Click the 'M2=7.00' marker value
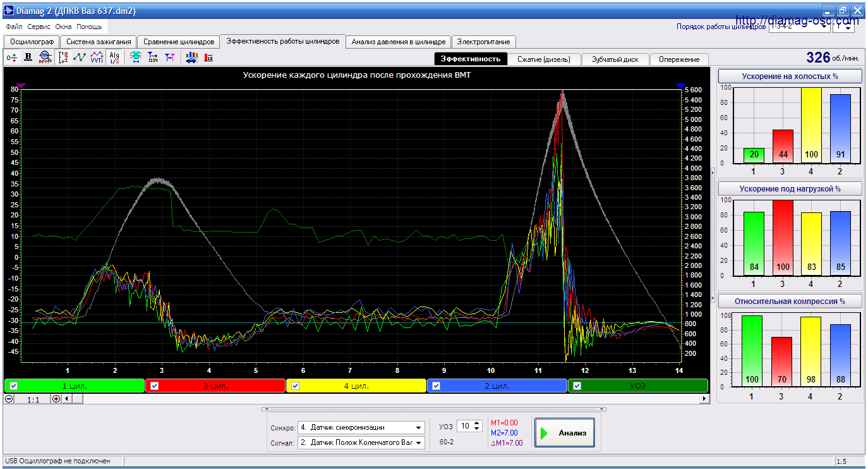 coord(504,433)
